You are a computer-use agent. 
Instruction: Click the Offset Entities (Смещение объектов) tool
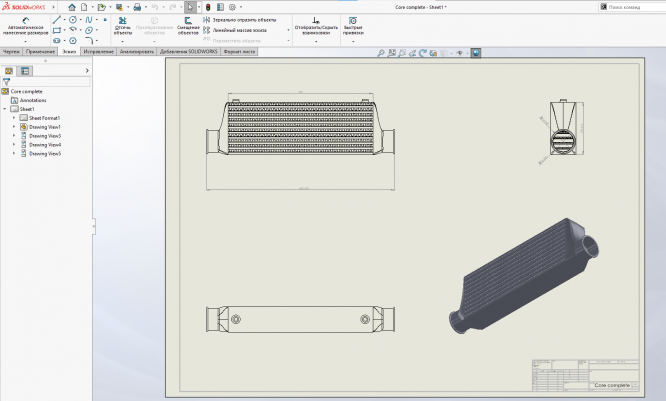point(188,24)
